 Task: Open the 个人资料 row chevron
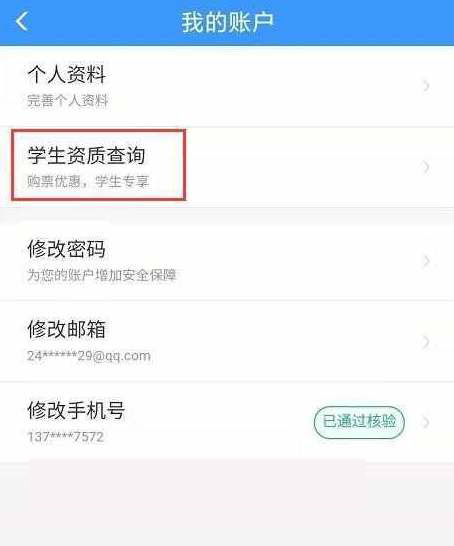click(x=426, y=86)
